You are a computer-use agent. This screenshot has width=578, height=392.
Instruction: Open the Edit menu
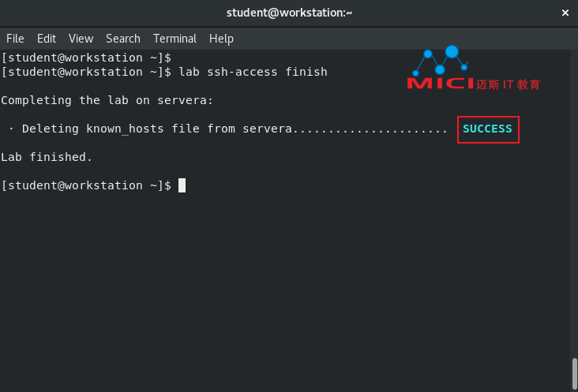tap(47, 39)
